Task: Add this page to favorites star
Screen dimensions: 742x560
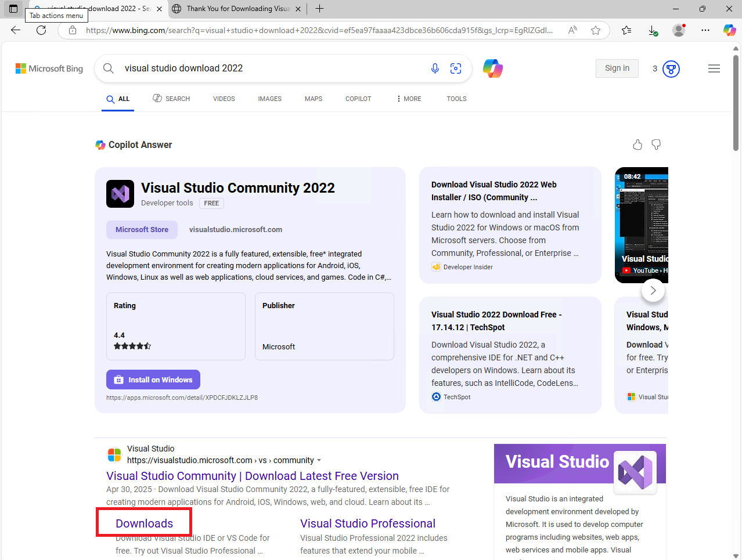Action: (596, 30)
